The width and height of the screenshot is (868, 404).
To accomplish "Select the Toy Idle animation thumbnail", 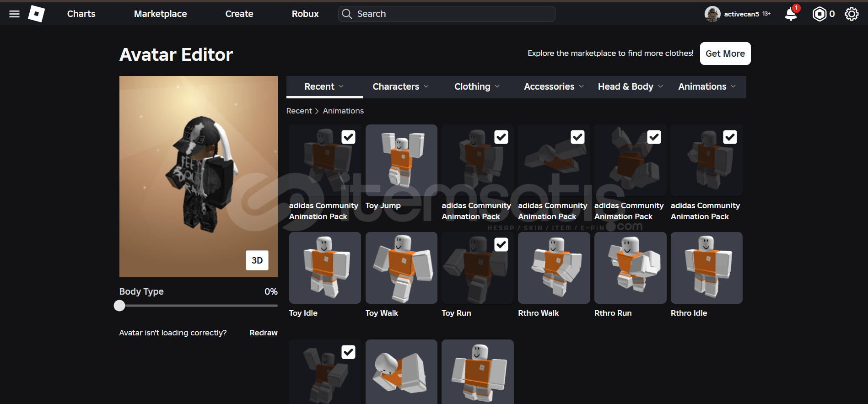I will coord(325,268).
